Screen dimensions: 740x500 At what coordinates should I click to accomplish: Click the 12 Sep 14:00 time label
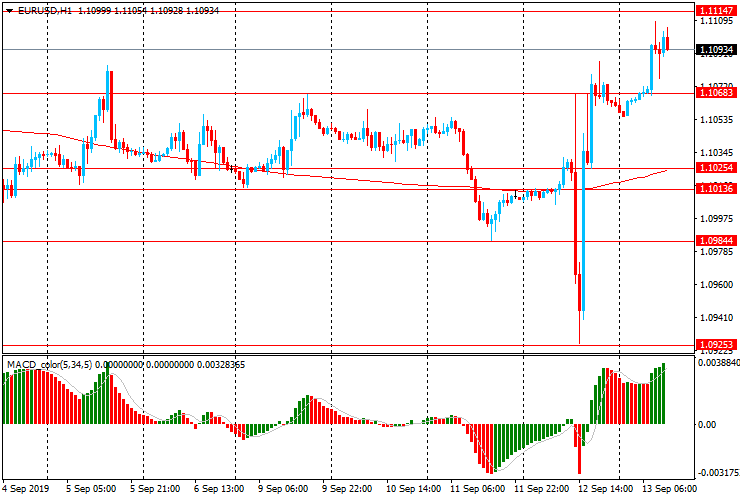point(606,490)
